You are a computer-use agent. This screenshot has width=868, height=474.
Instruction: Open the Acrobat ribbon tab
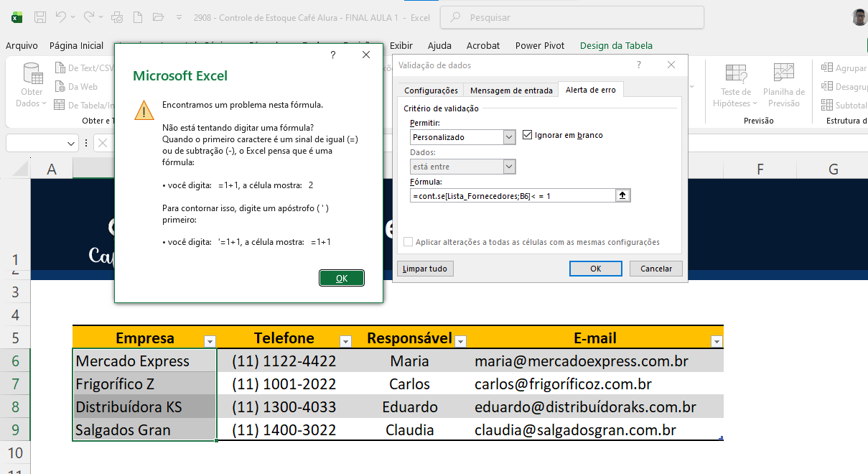(483, 45)
